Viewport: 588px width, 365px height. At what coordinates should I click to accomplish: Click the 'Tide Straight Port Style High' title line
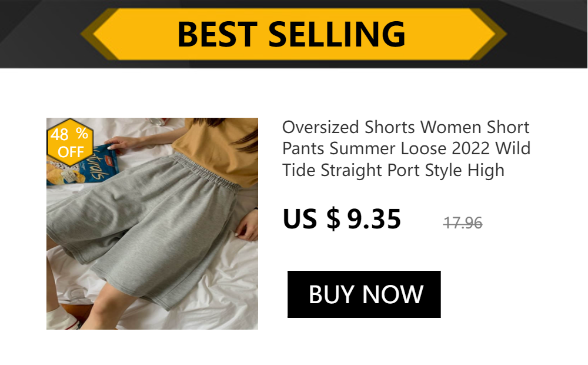point(393,170)
